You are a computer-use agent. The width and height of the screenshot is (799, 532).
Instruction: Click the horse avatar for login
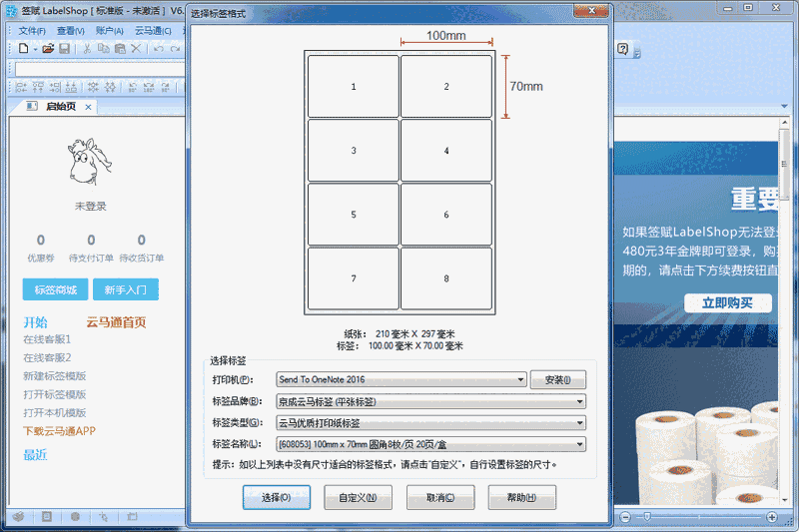(x=89, y=162)
